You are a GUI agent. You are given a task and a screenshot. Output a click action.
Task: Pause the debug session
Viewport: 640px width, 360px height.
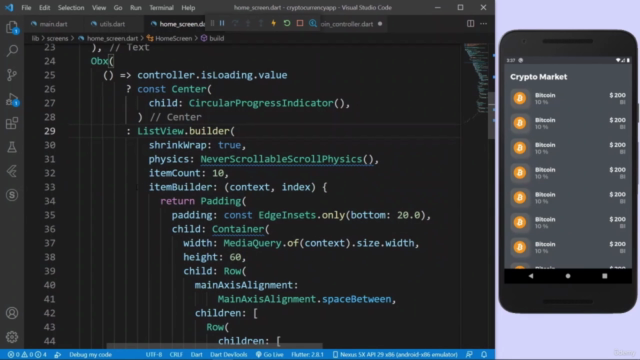pos(222,24)
